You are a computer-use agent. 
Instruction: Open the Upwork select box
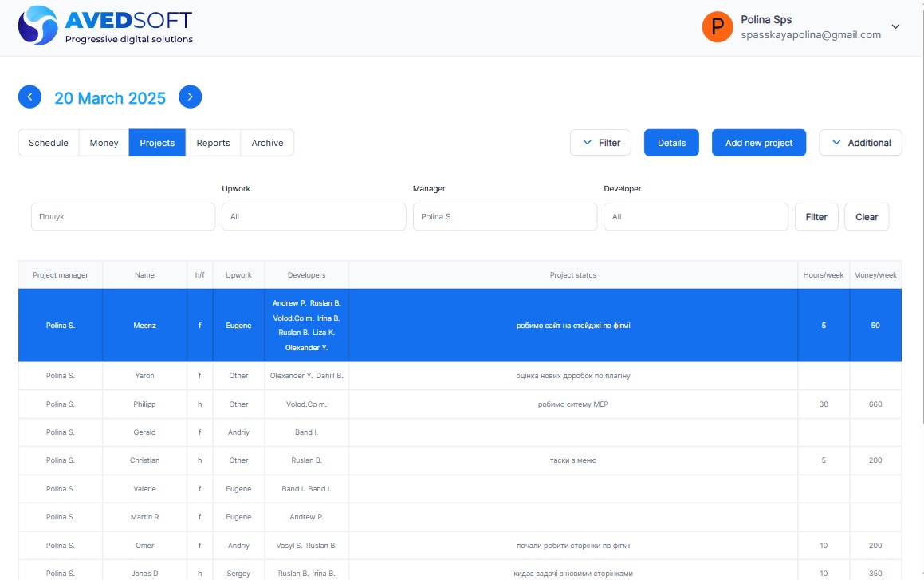pos(313,216)
